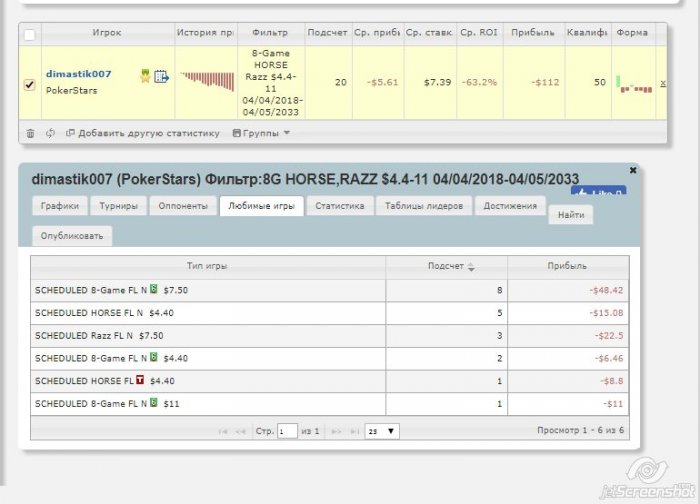Select SCHEDULED HORSE FL N $4.40 row

[x=329, y=313]
